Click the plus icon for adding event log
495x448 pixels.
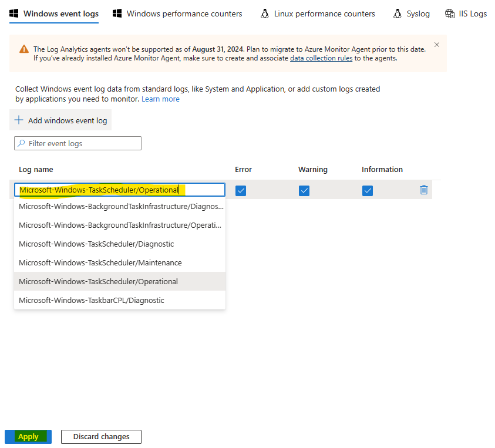click(x=19, y=120)
